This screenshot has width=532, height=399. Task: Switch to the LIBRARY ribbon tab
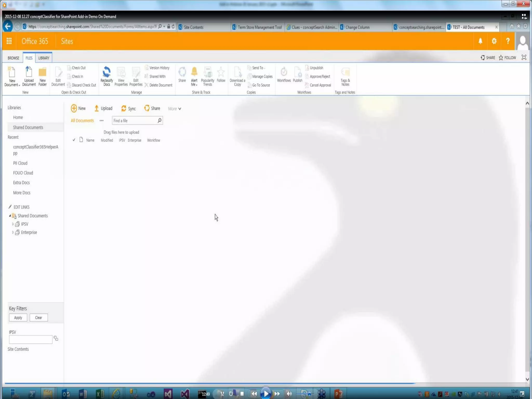click(x=44, y=58)
